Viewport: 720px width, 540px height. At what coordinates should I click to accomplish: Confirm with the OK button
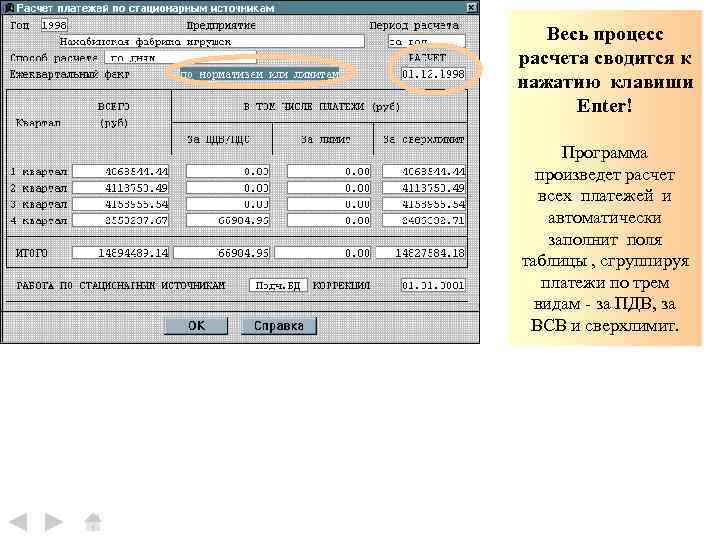[x=197, y=326]
